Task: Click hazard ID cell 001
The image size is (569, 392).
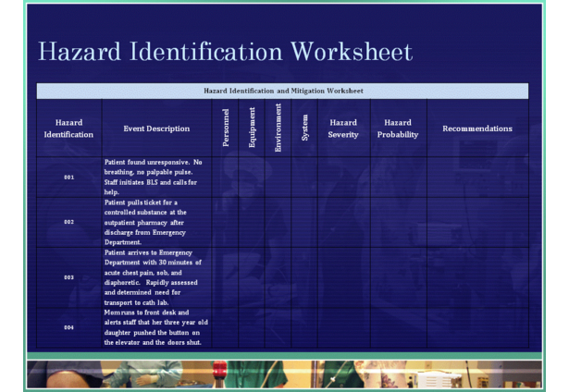Action: click(69, 177)
